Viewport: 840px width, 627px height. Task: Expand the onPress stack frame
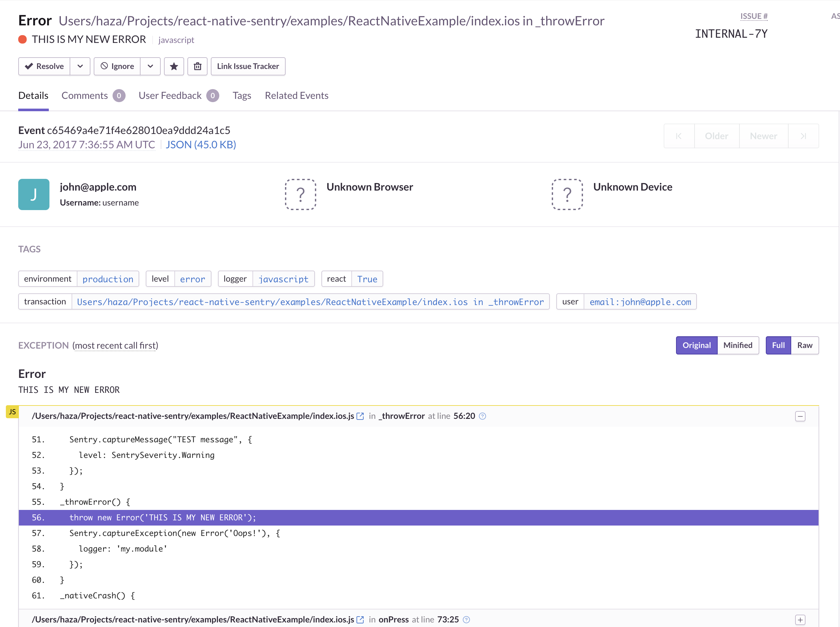point(800,620)
